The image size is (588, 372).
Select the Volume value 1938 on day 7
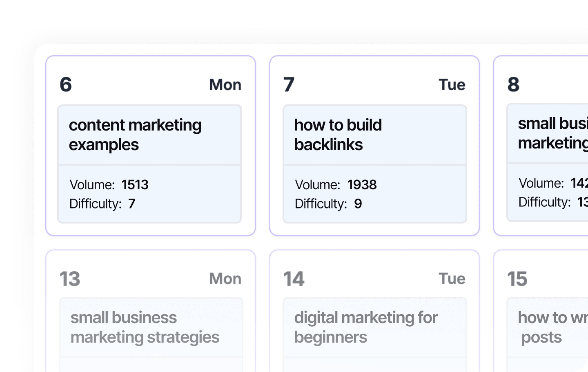click(362, 185)
